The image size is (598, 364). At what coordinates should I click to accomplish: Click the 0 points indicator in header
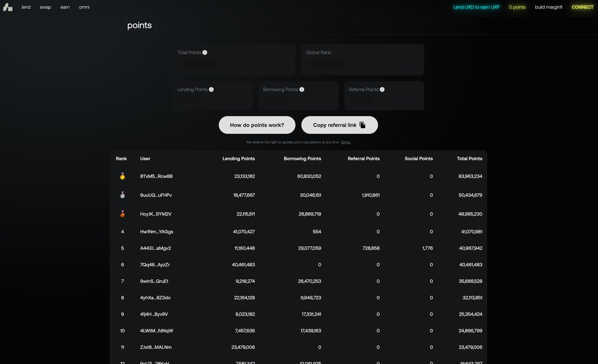click(517, 7)
